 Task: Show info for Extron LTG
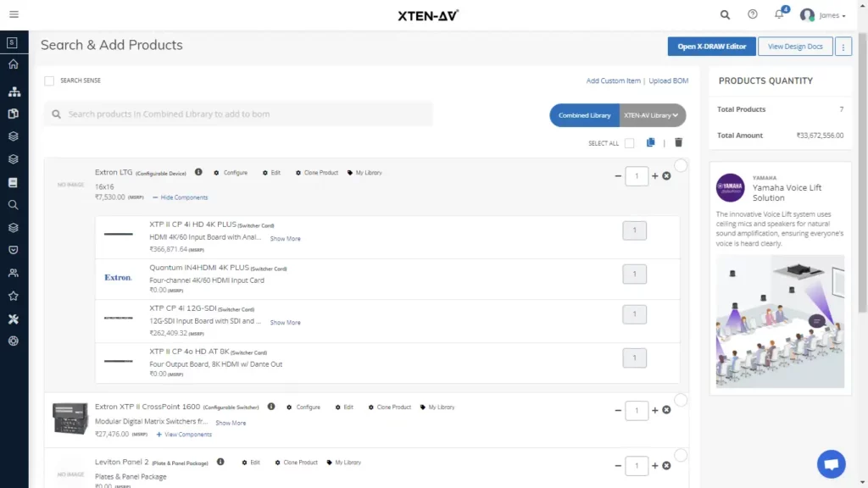[198, 172]
